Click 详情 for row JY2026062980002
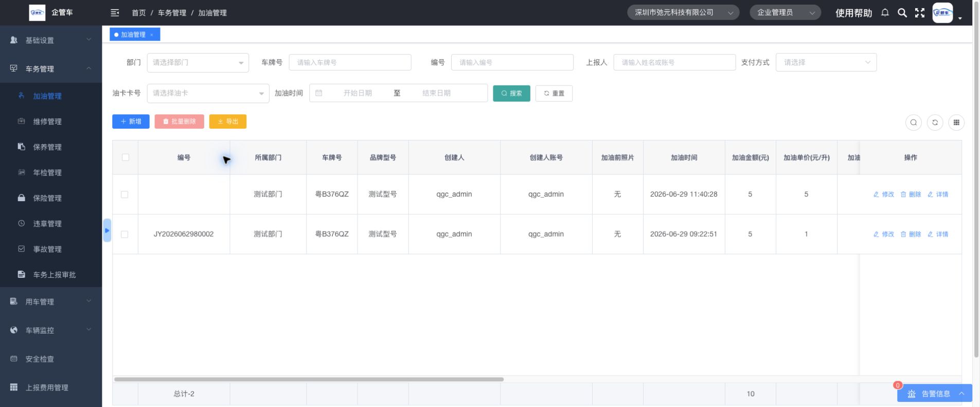 tap(938, 234)
